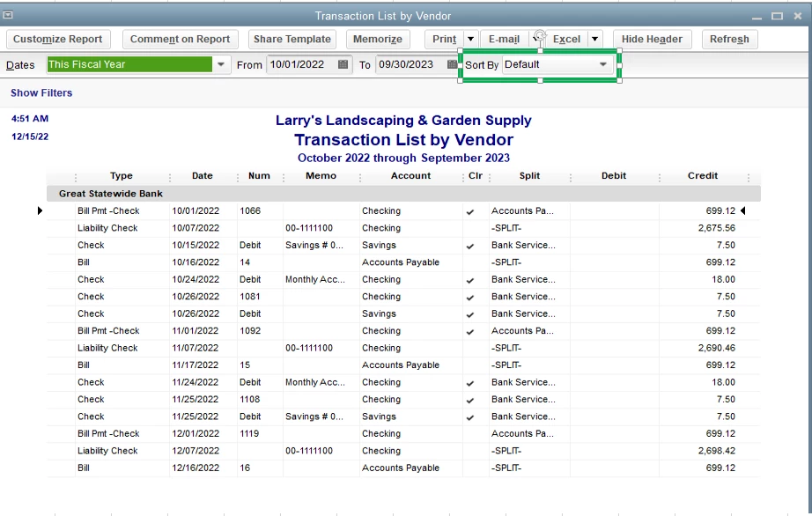Open the Dates range dropdown
This screenshot has width=812, height=516.
pyautogui.click(x=221, y=64)
